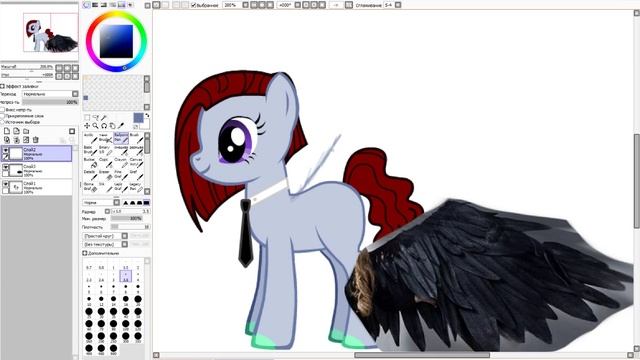Click the brush size input field
The width and height of the screenshot is (640, 360).
point(131,211)
